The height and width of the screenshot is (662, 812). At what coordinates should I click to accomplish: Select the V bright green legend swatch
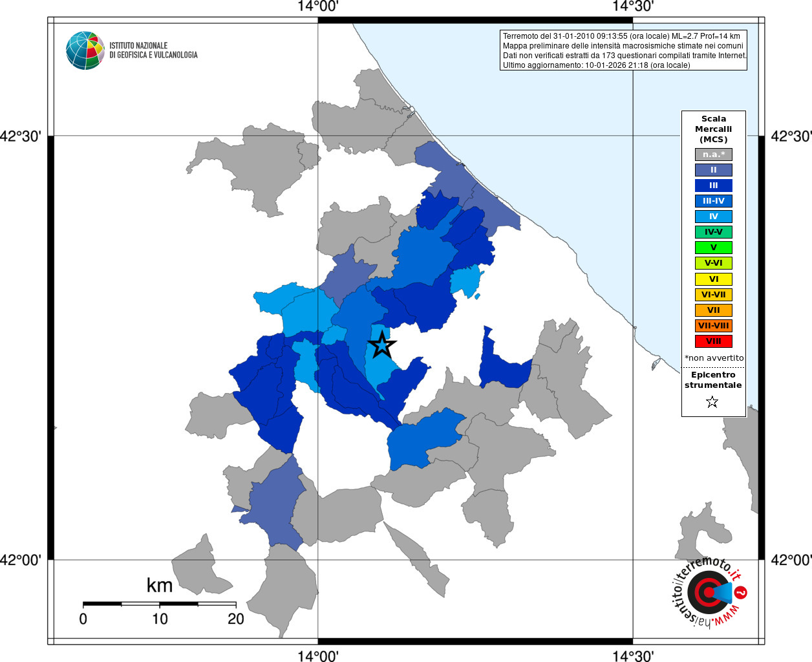(x=714, y=248)
